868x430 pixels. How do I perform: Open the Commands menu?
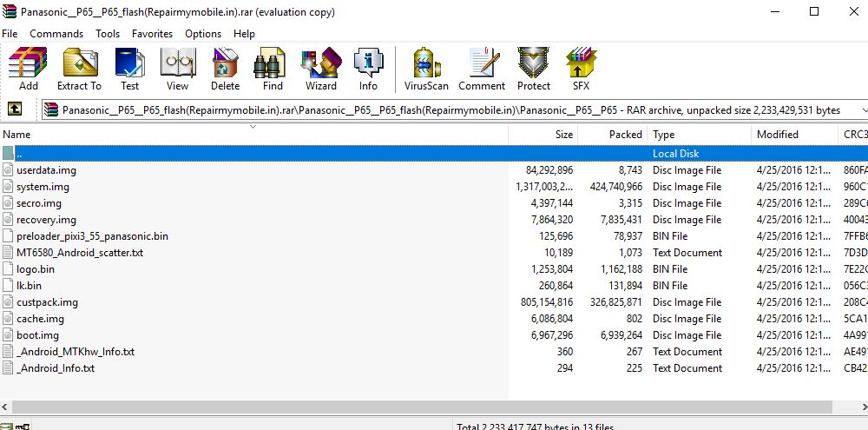(x=56, y=34)
